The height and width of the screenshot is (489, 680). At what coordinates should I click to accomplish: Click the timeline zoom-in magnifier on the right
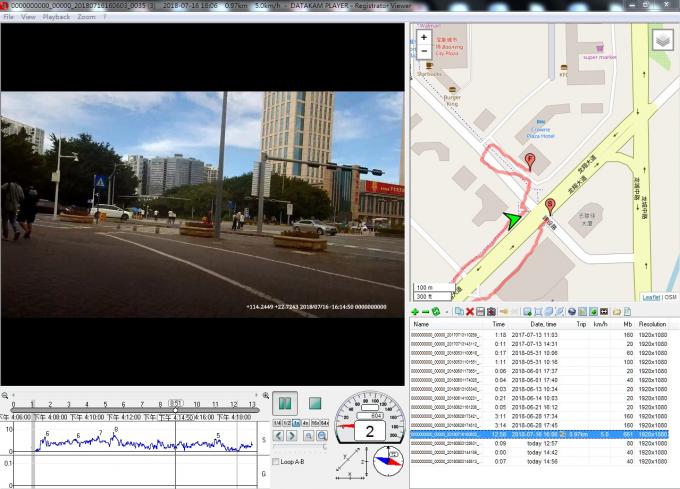266,396
